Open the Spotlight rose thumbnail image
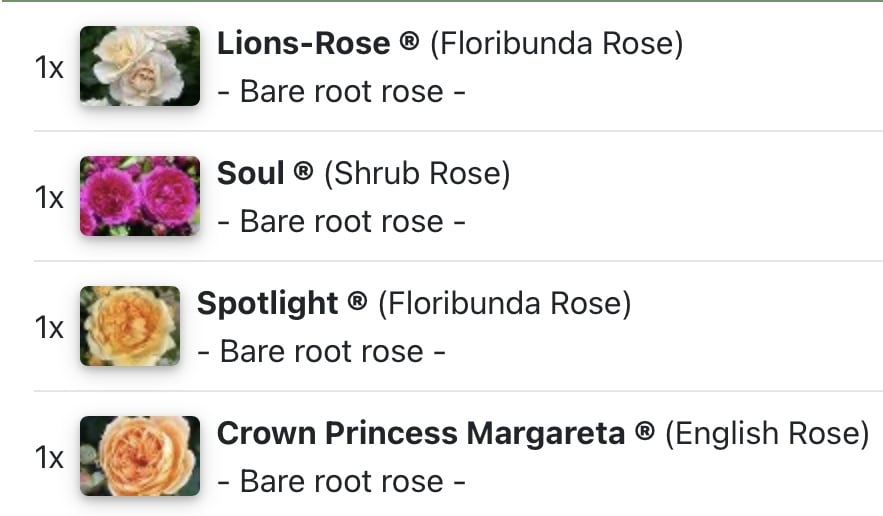 tap(130, 326)
